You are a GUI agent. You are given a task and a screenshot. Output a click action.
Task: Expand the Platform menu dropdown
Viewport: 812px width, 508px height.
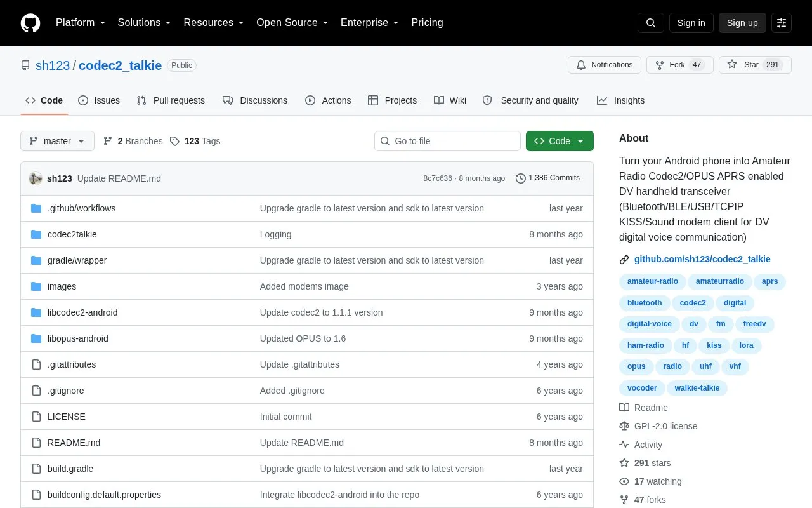tap(80, 23)
